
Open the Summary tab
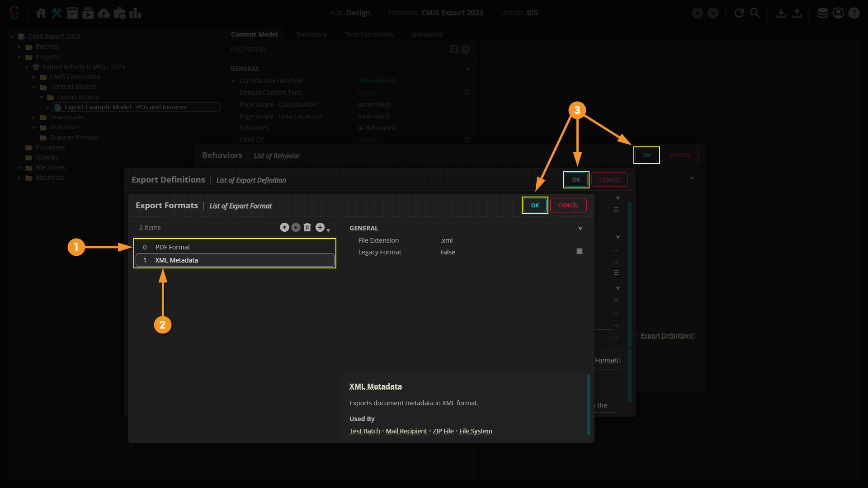(311, 34)
